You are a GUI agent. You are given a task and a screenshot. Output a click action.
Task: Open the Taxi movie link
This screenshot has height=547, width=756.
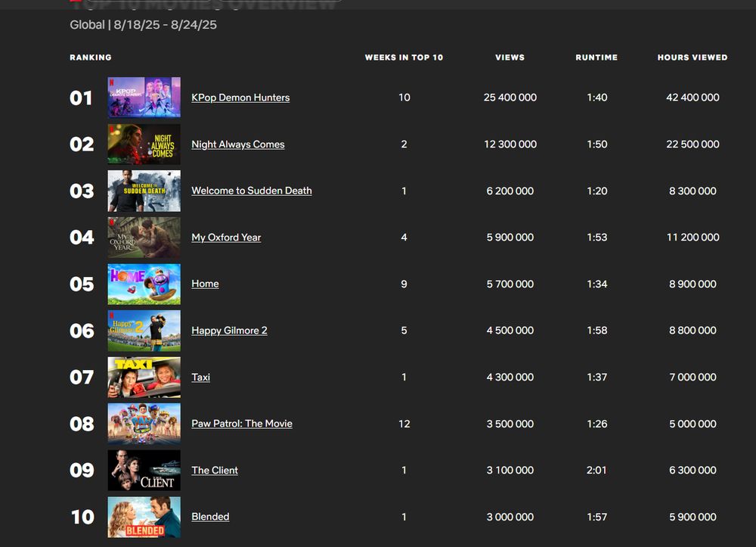200,378
